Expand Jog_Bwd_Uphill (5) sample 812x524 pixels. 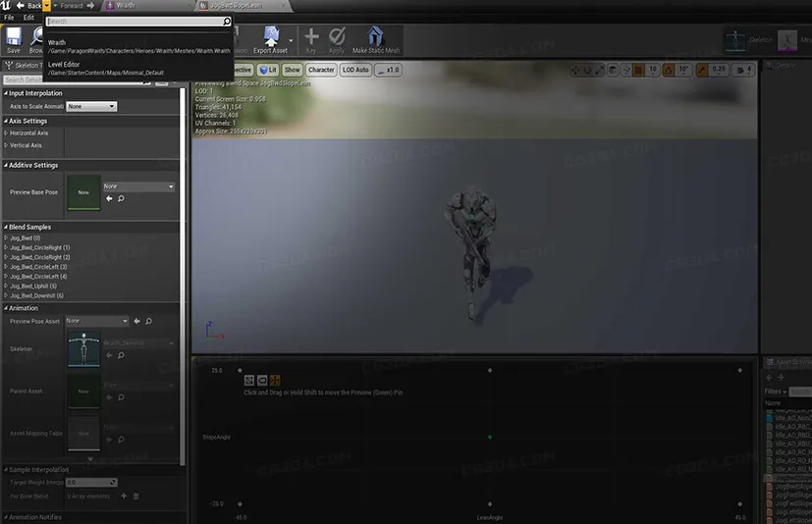[6, 286]
